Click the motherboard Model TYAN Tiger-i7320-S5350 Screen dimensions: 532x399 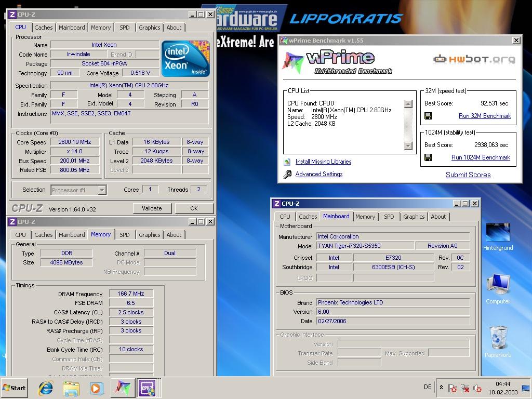point(365,246)
